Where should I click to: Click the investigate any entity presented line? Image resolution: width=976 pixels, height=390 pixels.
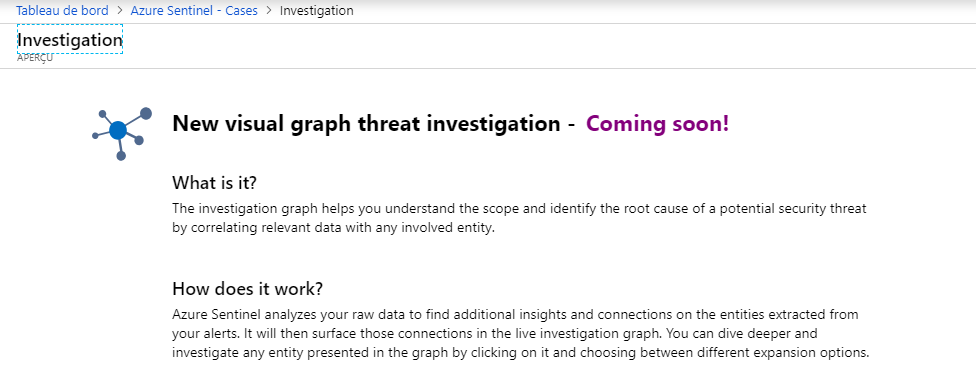click(520, 353)
